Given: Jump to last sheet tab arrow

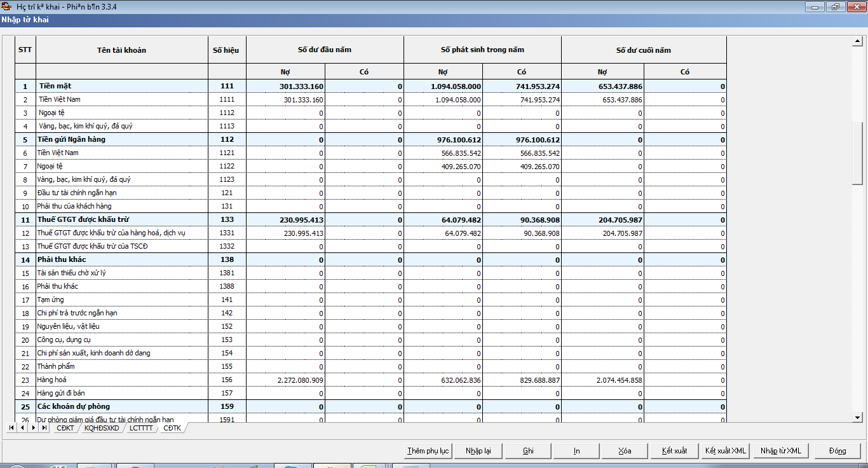Looking at the screenshot, I should coord(44,428).
